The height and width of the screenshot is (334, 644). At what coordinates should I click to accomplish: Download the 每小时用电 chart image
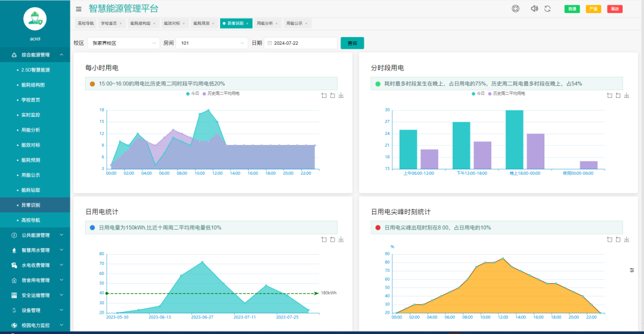[341, 95]
